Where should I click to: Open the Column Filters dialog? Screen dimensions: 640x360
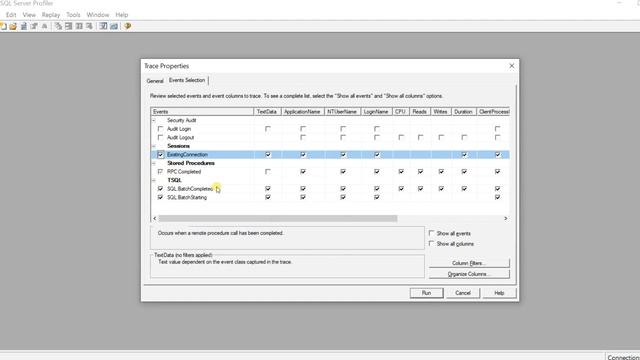[x=469, y=263]
